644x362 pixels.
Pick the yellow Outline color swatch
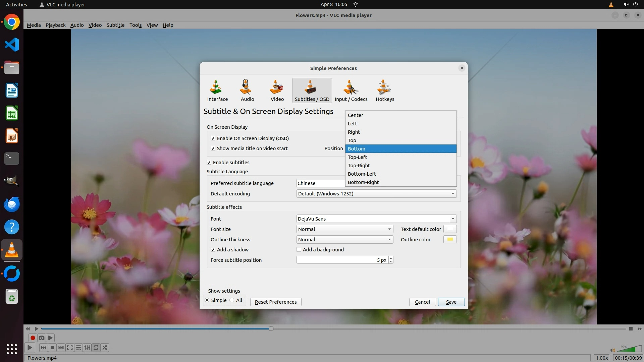coord(450,239)
